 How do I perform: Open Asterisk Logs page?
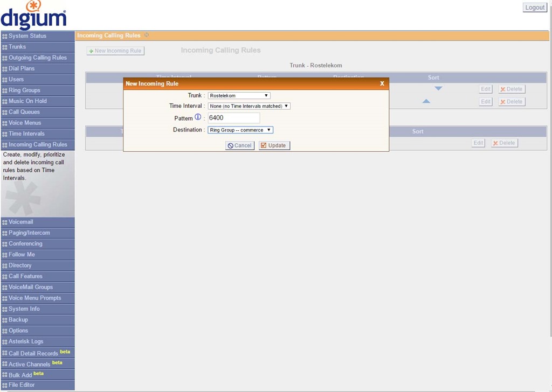[38, 342]
